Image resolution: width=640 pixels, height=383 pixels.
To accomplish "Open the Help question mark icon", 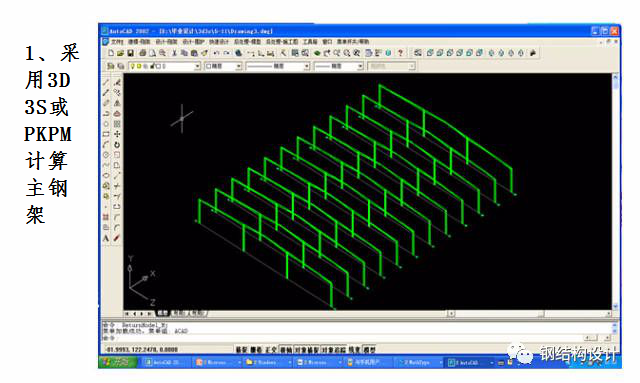I will (400, 53).
